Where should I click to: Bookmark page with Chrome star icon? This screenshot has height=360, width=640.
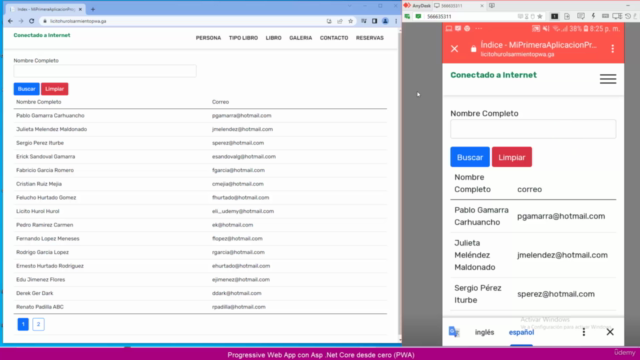(351, 21)
